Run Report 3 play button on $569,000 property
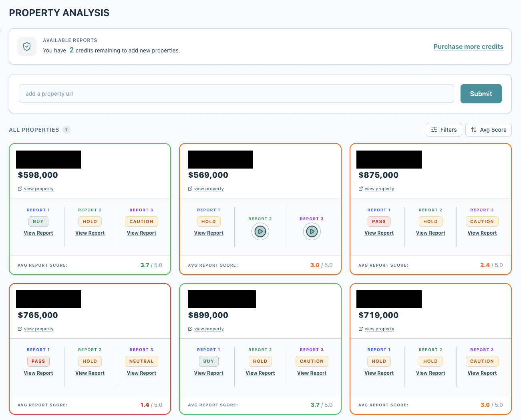521x420 pixels. [312, 231]
